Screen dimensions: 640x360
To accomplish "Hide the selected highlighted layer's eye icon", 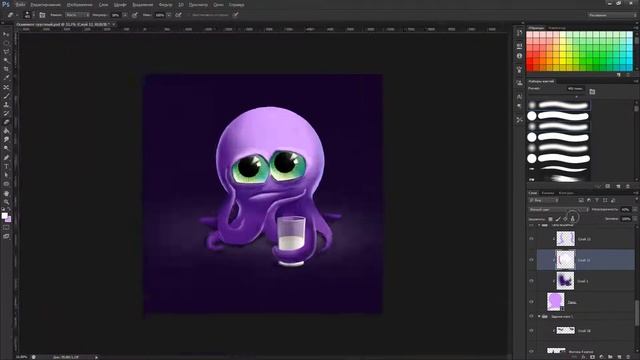I will 531,260.
